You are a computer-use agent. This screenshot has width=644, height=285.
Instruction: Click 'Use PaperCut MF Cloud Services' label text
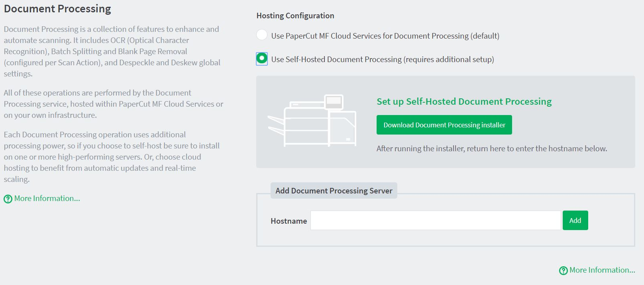coord(385,36)
